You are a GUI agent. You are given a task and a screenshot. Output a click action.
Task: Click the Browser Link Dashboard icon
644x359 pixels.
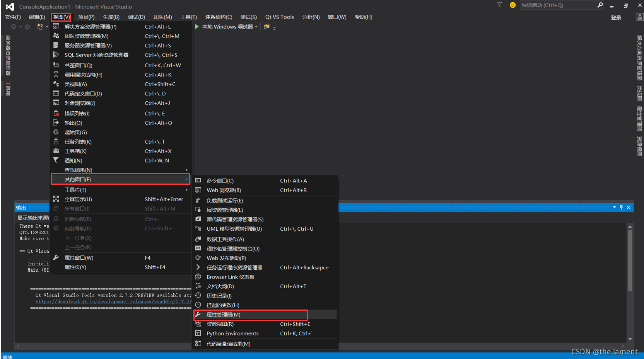coord(198,277)
